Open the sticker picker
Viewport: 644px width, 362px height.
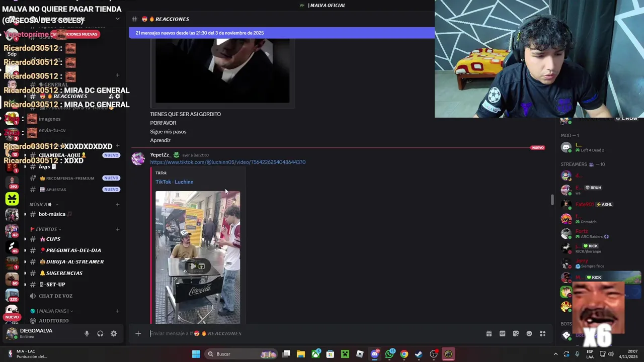(x=516, y=333)
